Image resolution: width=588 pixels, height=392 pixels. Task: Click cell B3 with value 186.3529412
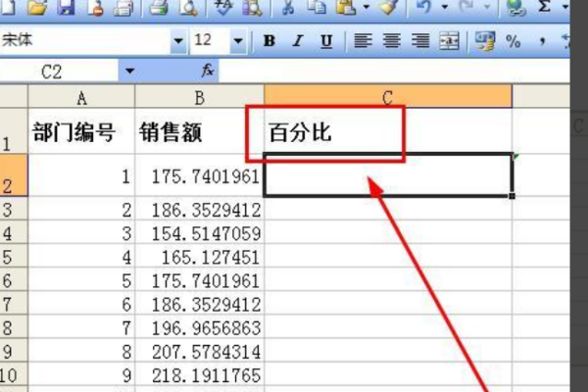[x=200, y=209]
